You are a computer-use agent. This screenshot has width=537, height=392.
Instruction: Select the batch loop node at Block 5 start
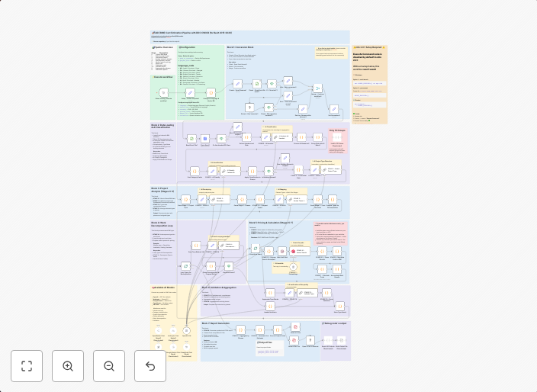pos(255,249)
